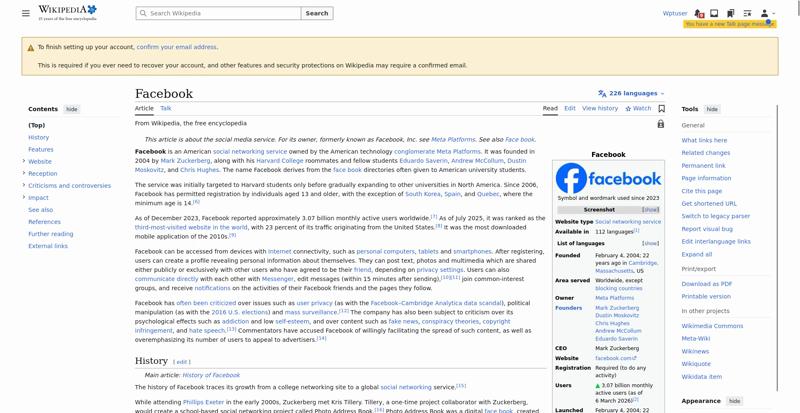
Task: Jump to History in Contents
Action: pyautogui.click(x=39, y=137)
